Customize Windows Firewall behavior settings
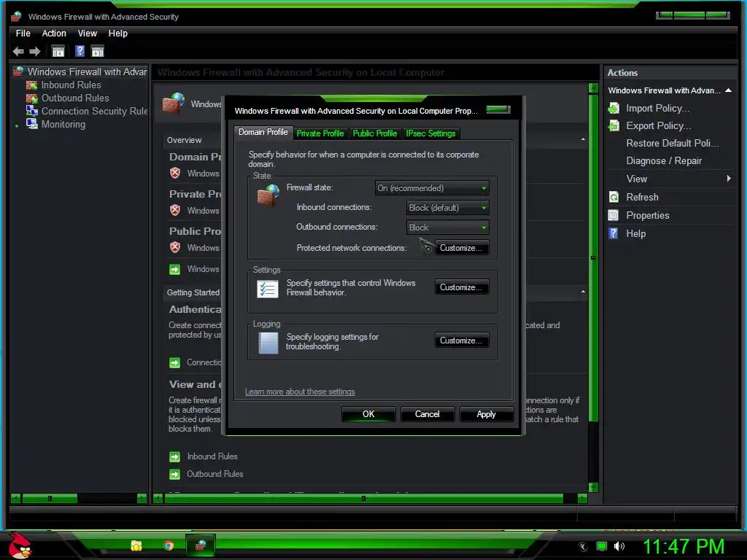Image resolution: width=747 pixels, height=560 pixels. click(461, 287)
